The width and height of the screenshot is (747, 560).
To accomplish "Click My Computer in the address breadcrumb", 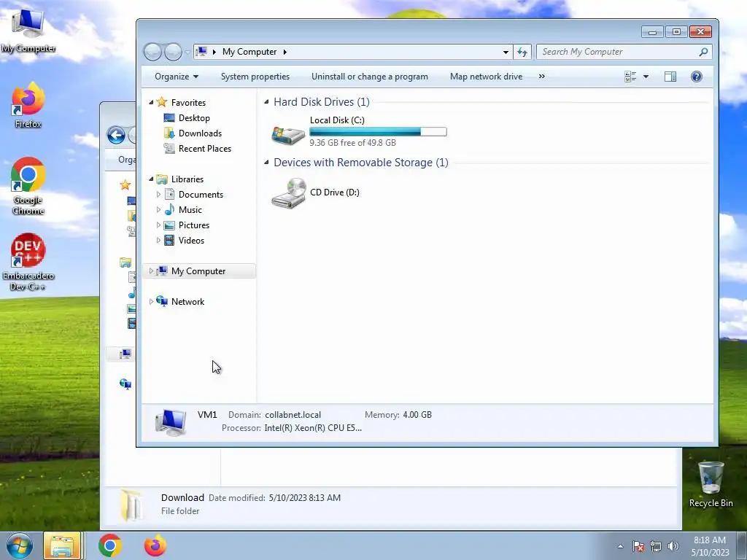I will 249,52.
